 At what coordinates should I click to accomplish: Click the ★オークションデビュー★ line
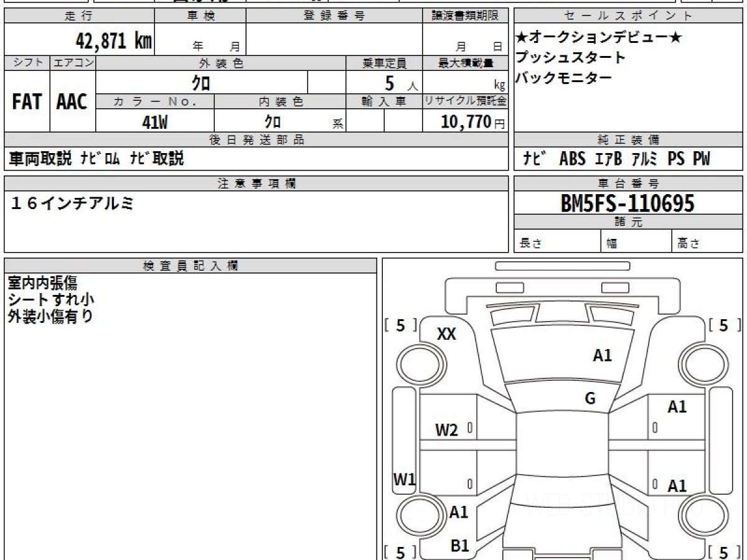point(599,38)
